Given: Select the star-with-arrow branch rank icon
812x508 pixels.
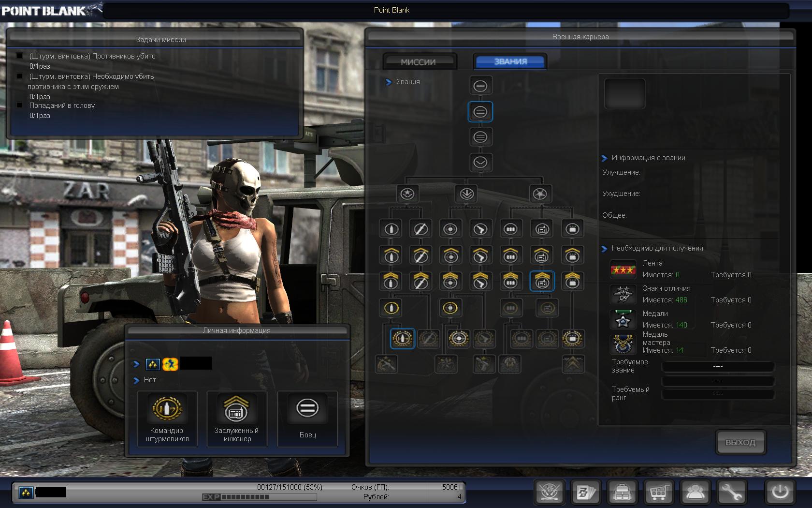Looking at the screenshot, I should (407, 194).
